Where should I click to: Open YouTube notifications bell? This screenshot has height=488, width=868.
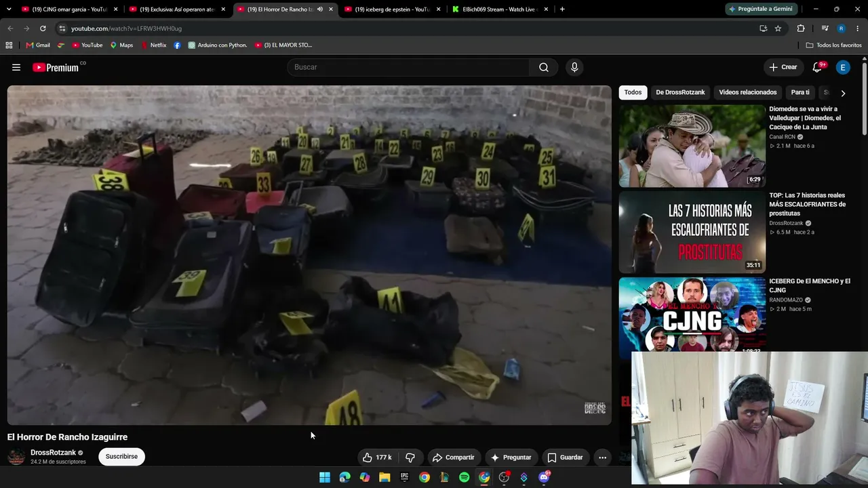pos(817,67)
